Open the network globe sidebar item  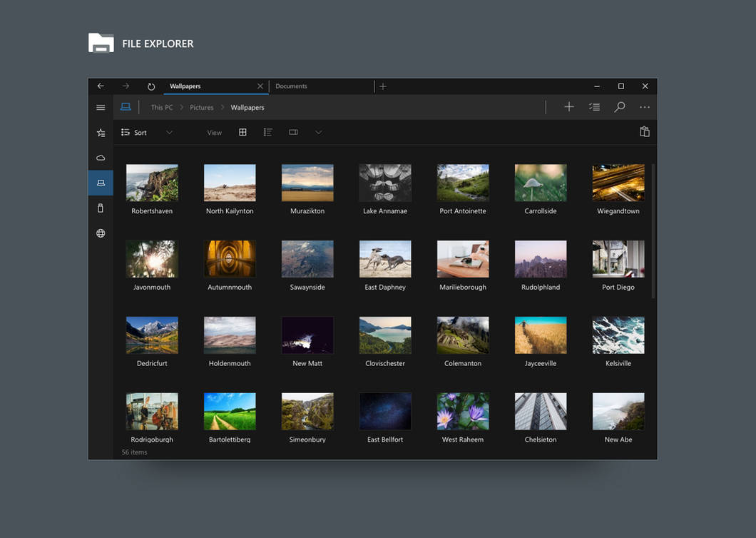pos(101,233)
